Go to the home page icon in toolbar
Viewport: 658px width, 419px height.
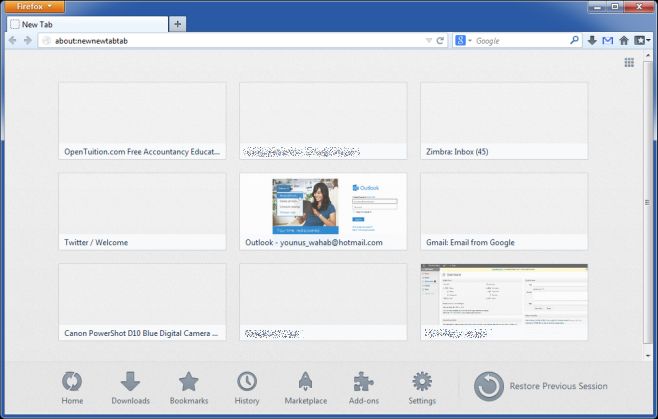pos(624,41)
